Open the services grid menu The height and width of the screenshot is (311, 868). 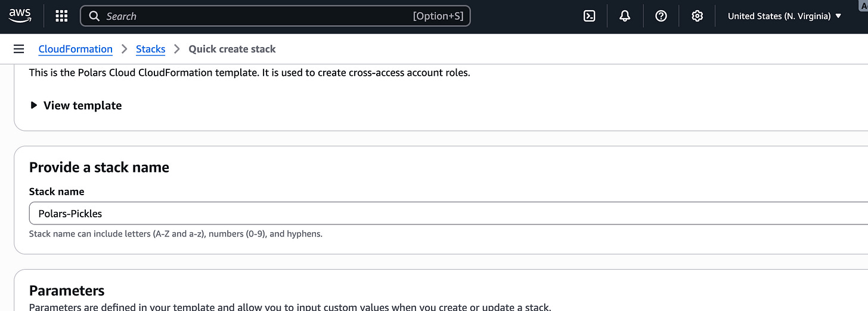[61, 16]
